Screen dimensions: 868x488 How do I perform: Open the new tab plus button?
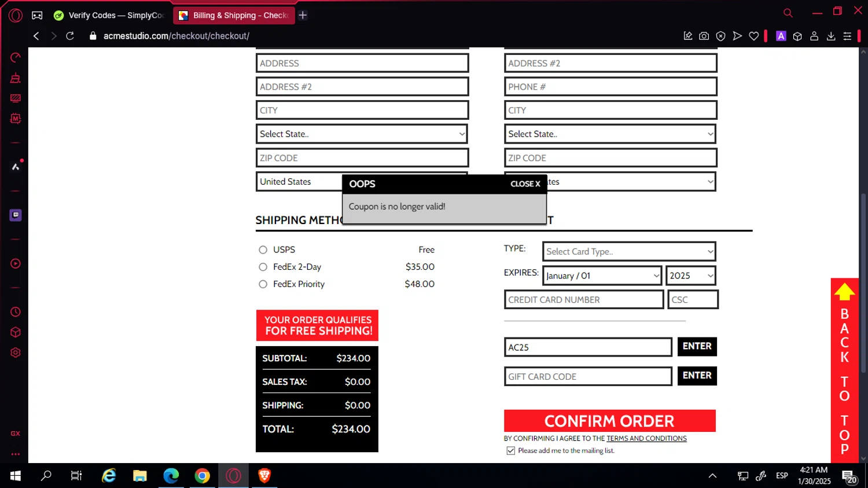tap(303, 16)
